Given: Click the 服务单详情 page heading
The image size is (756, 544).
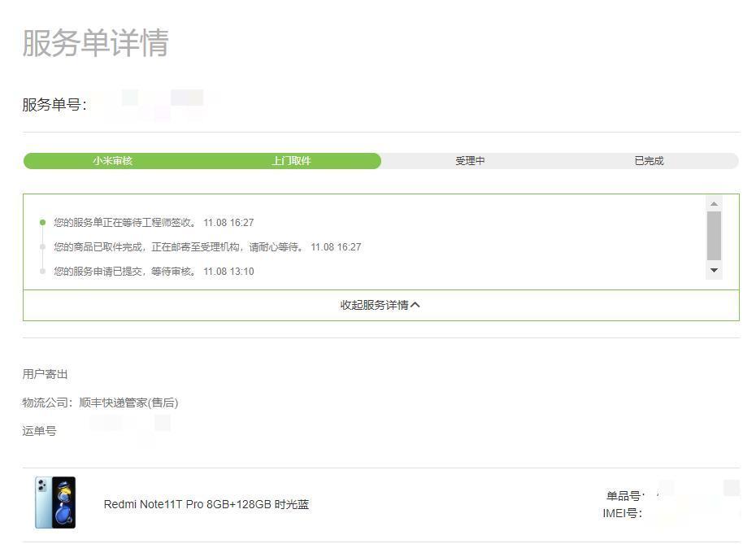Looking at the screenshot, I should pyautogui.click(x=95, y=43).
